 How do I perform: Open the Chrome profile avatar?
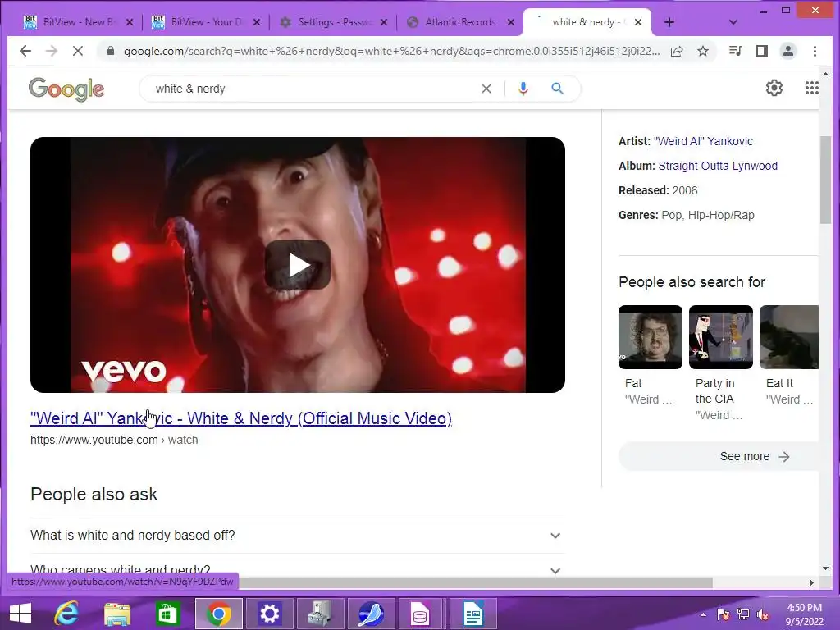point(788,51)
